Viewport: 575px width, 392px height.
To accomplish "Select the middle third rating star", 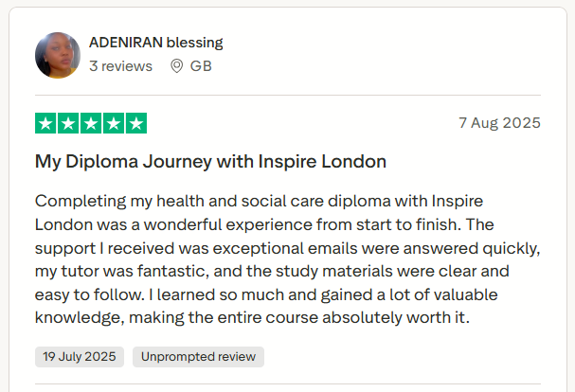I will (91, 123).
